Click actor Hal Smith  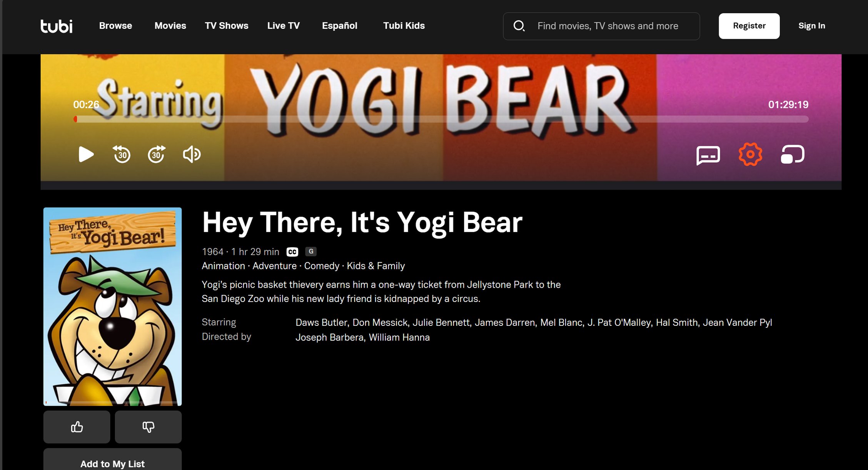coord(677,322)
